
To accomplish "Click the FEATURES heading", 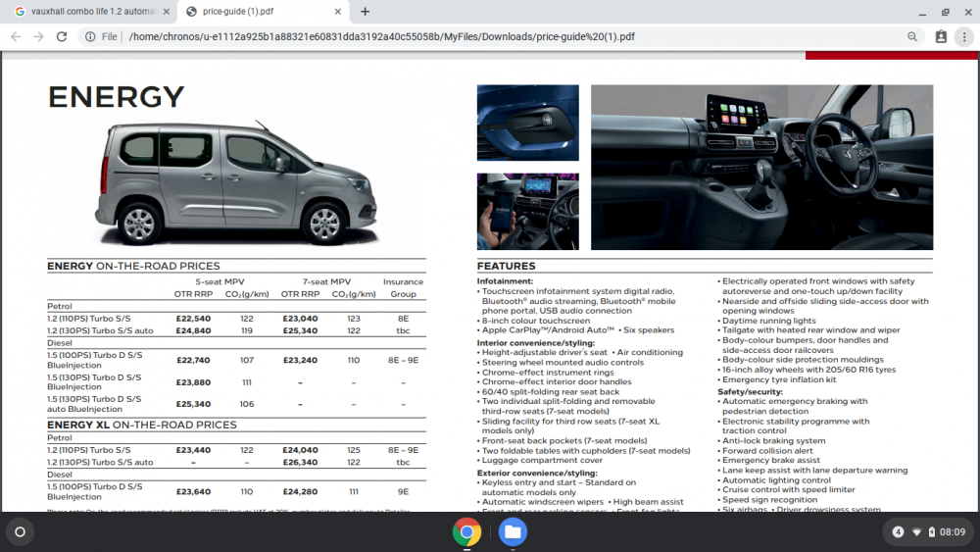I will tap(507, 267).
